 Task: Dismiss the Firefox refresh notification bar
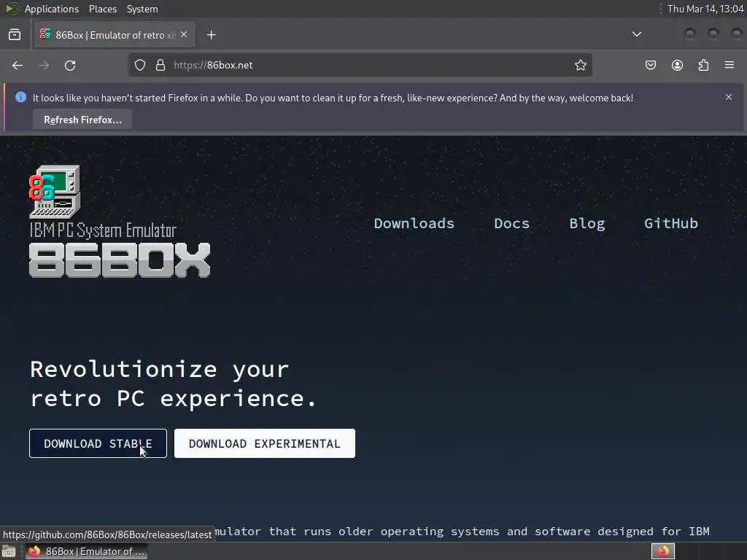pyautogui.click(x=729, y=97)
